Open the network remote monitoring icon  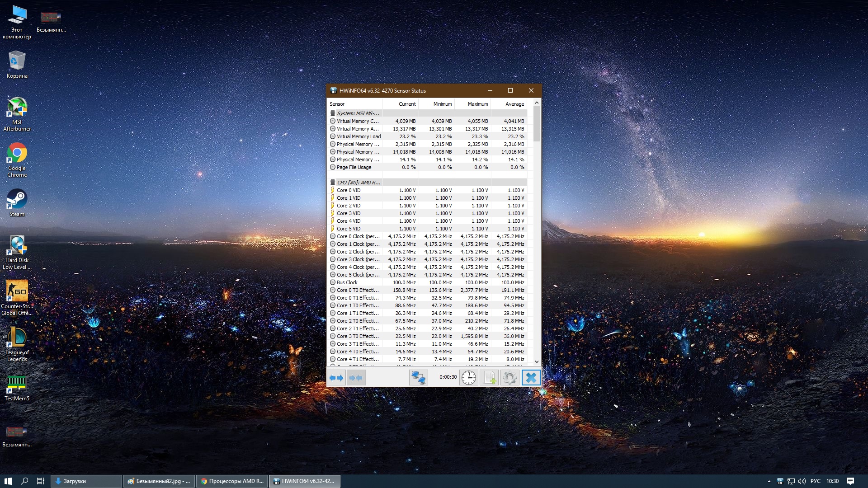tap(418, 378)
